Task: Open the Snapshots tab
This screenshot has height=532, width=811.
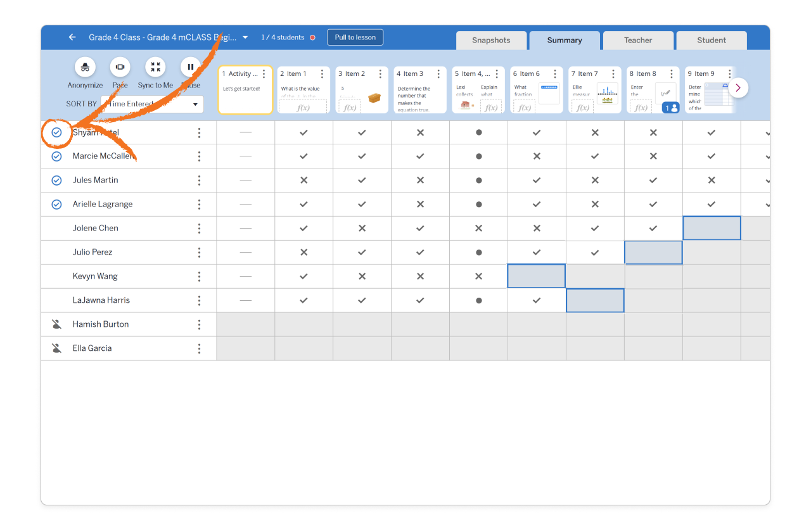Action: point(491,40)
